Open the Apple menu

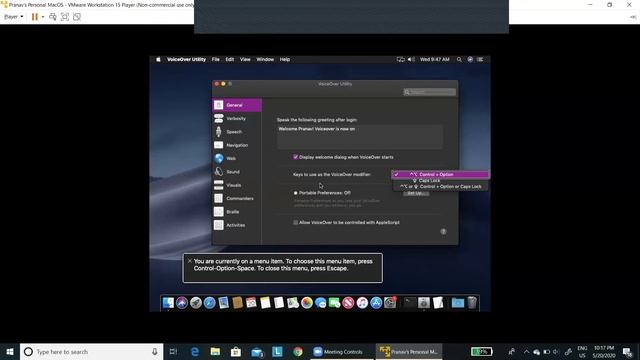click(x=158, y=60)
